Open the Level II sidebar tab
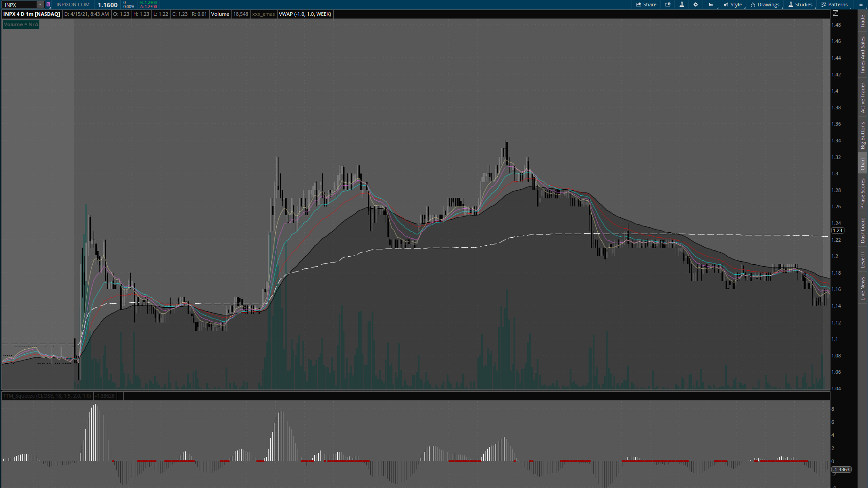Viewport: 868px width, 488px height. [863, 259]
